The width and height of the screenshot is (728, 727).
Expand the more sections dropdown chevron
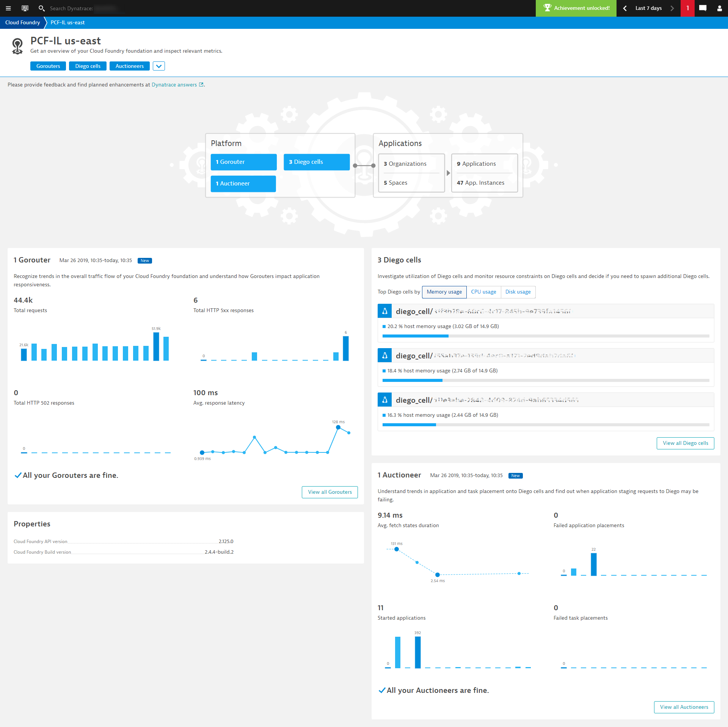click(159, 66)
